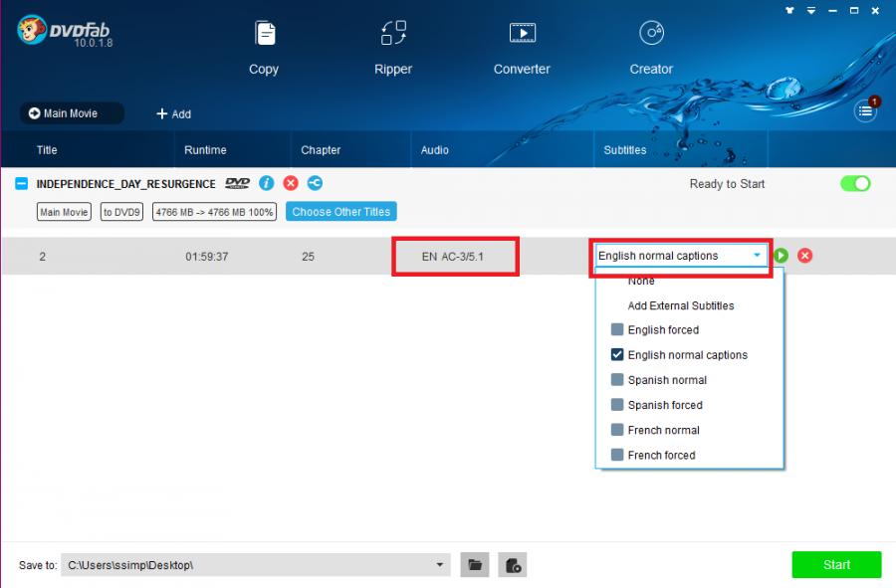Viewport: 896px width, 588px height.
Task: Click the Audio column header
Action: [x=435, y=149]
